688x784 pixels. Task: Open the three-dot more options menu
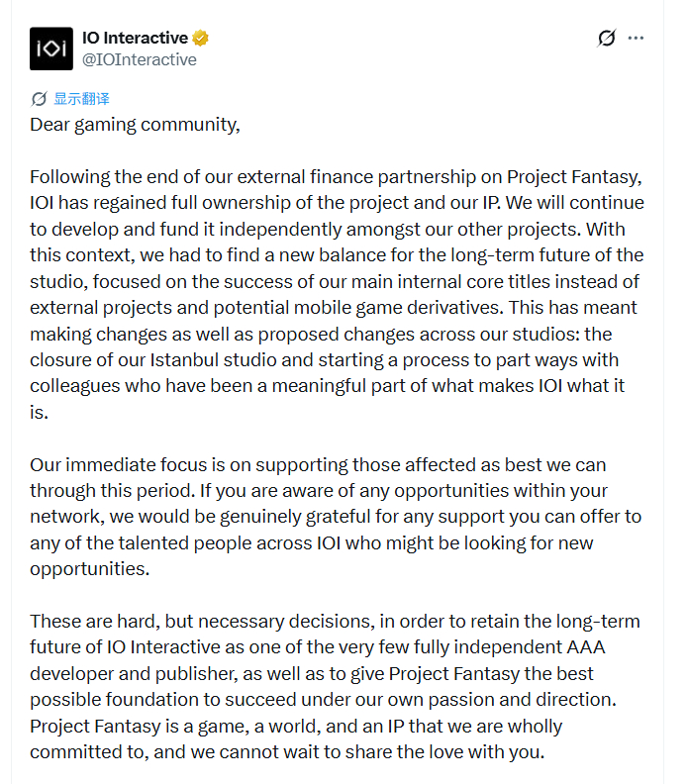pos(636,38)
